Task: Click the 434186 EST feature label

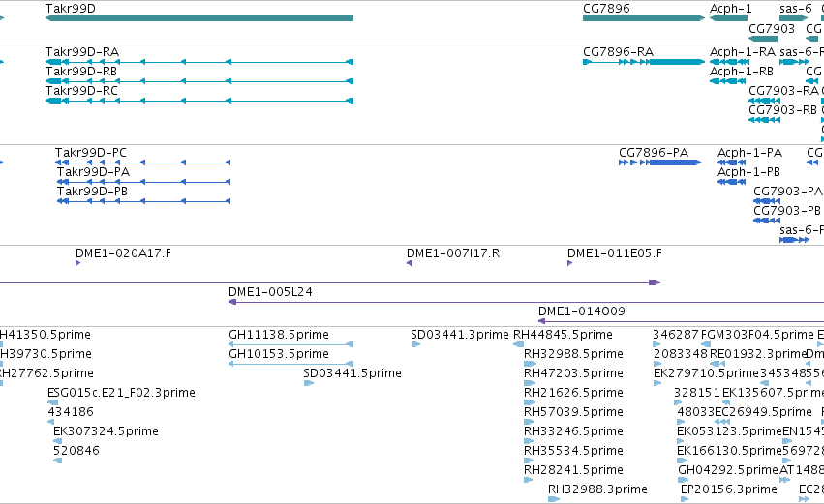Action: [x=71, y=412]
